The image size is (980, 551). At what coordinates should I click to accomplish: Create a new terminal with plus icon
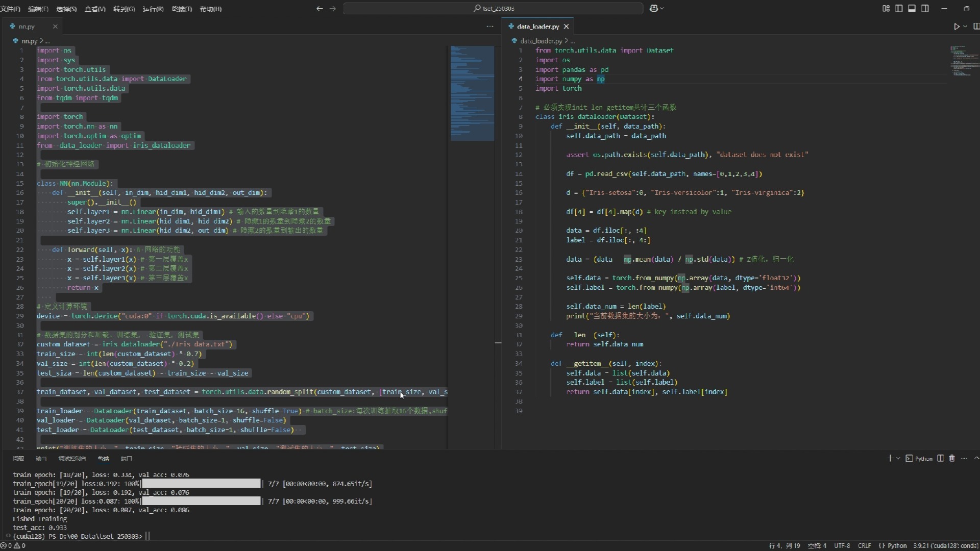pos(890,458)
